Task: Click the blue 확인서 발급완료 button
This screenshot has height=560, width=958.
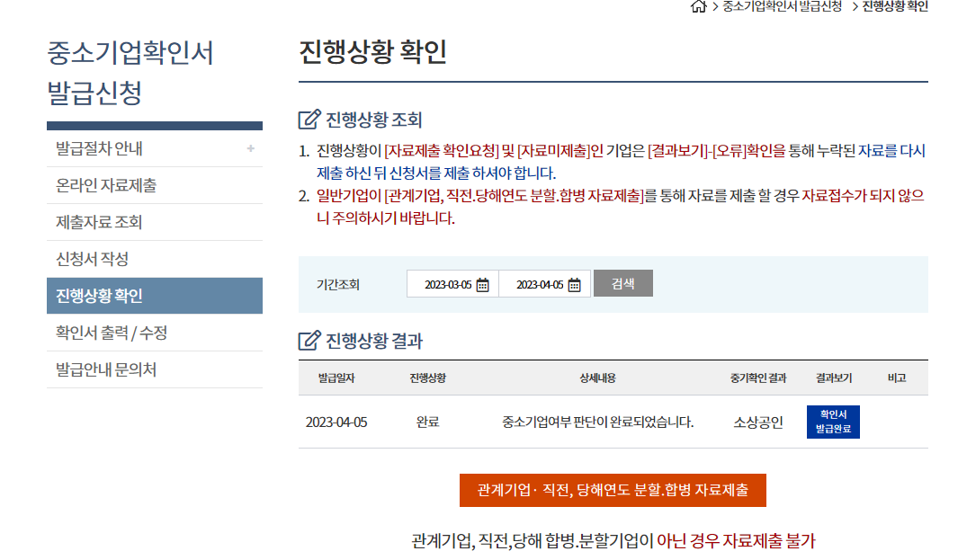Action: click(833, 422)
